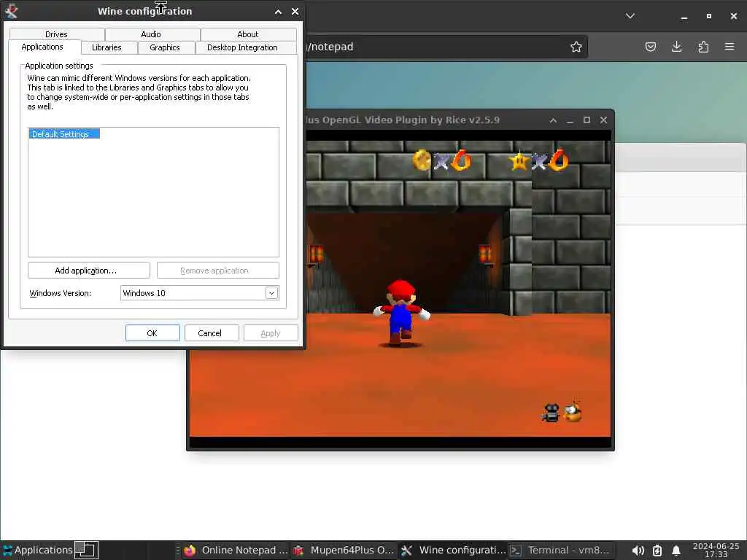Select Default Settings in application list

pos(64,134)
